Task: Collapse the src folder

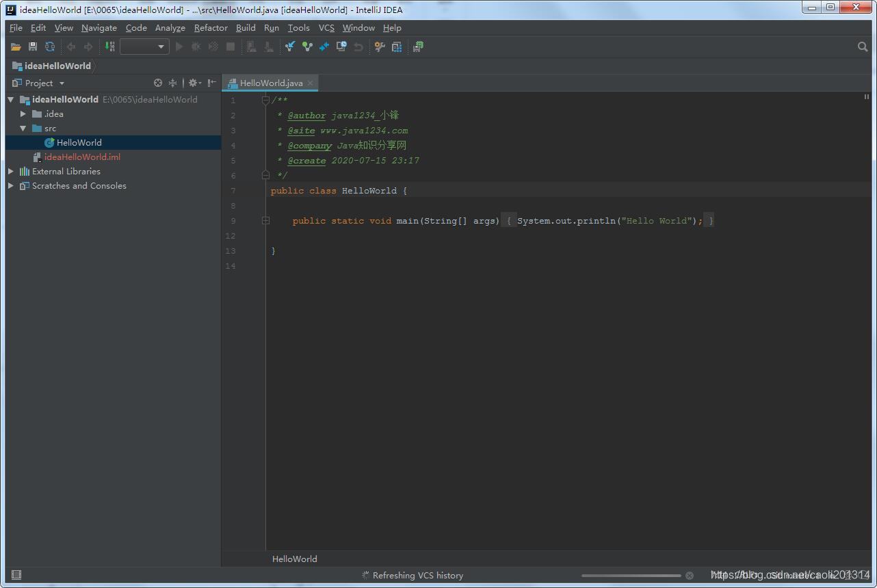Action: click(23, 129)
